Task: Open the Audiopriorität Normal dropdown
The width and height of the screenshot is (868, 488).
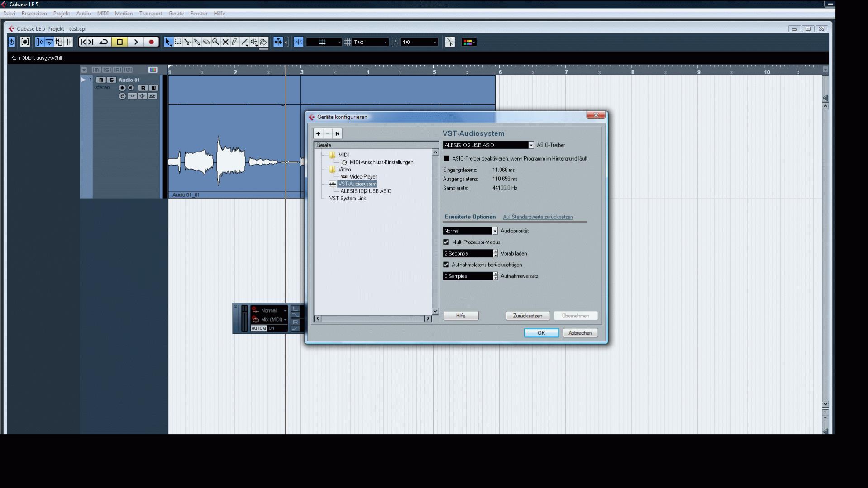Action: tap(470, 231)
